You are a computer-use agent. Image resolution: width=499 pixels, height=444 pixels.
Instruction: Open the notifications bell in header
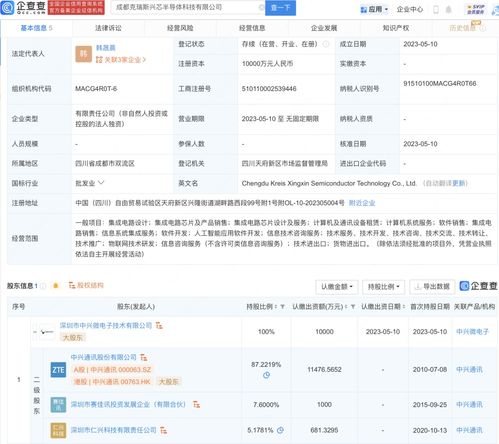pyautogui.click(x=449, y=9)
